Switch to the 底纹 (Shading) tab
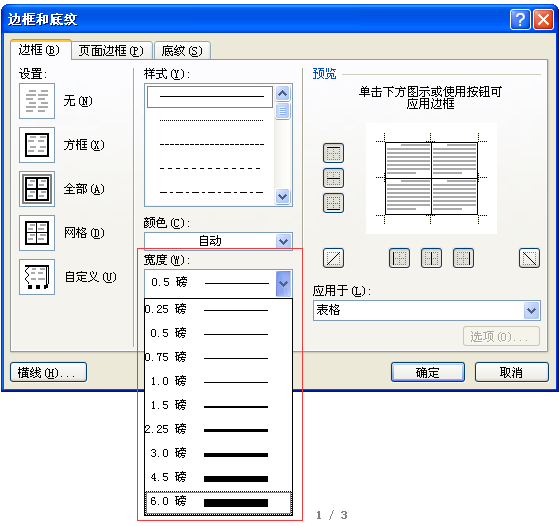The image size is (559, 526). 182,51
